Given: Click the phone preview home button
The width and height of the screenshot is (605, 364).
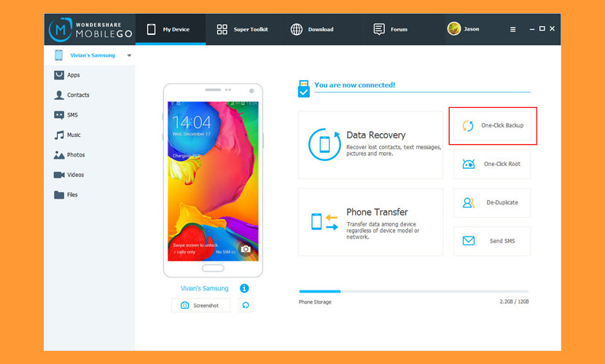Looking at the screenshot, I should (x=213, y=268).
